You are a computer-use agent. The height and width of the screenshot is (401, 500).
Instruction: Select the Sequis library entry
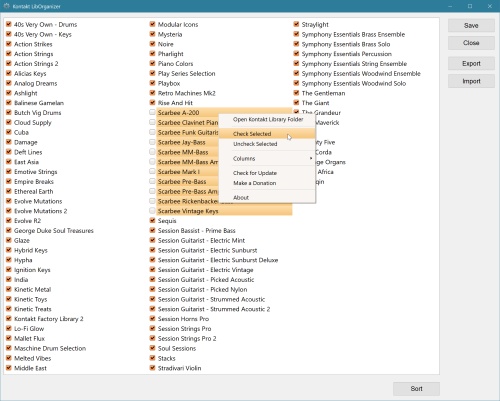click(167, 221)
